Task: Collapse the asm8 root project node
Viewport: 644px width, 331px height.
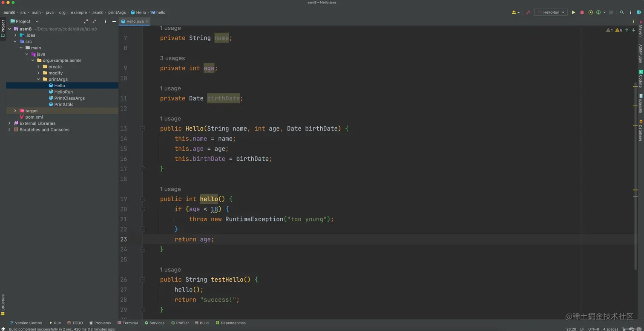Action: [x=9, y=29]
